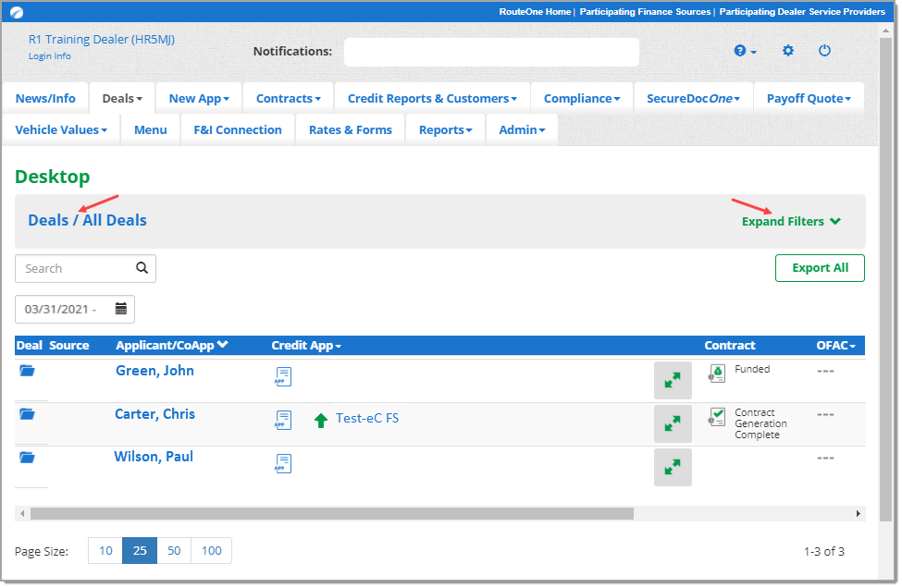Open Participating Dealer Service Providers link
This screenshot has width=902, height=588.
point(802,11)
